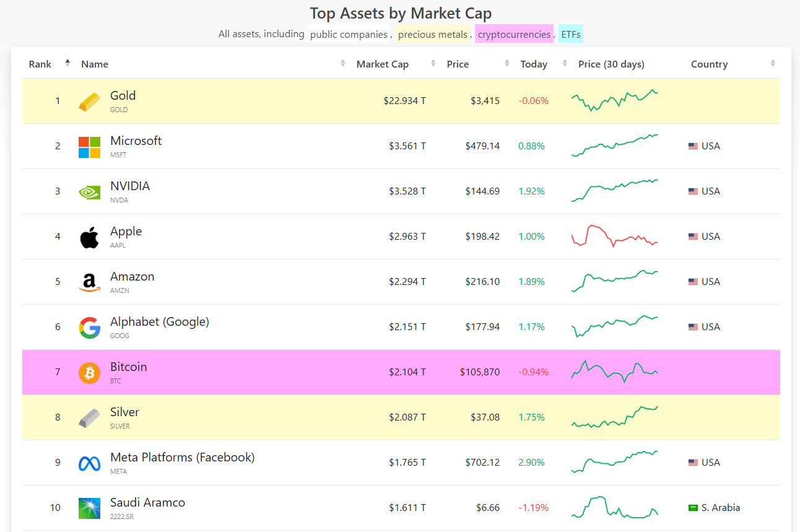The image size is (800, 532).
Task: Click Bitcoin's 30-day price chart
Action: point(614,372)
